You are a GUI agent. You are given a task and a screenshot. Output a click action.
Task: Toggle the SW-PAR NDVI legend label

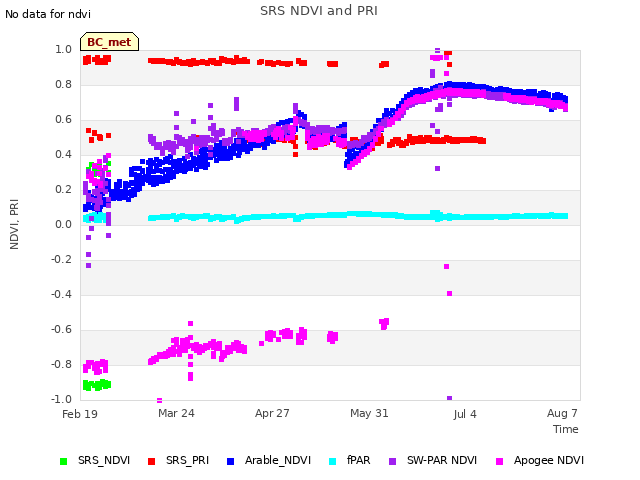coord(442,460)
